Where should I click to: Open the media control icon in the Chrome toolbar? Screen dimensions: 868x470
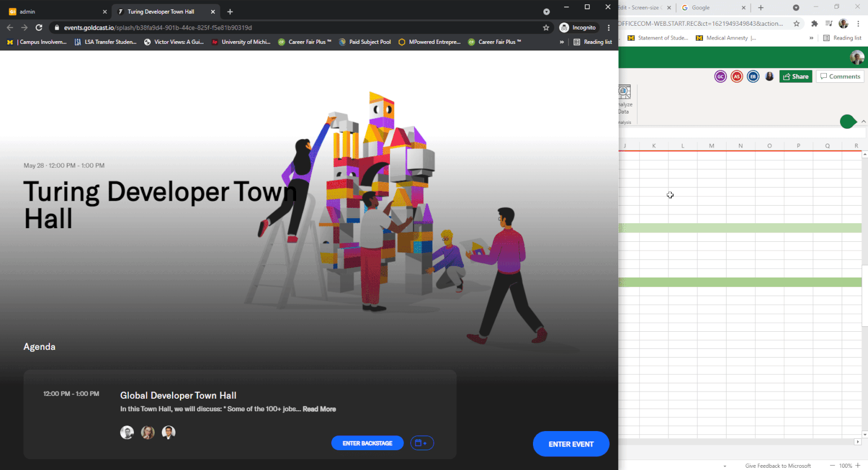(829, 24)
